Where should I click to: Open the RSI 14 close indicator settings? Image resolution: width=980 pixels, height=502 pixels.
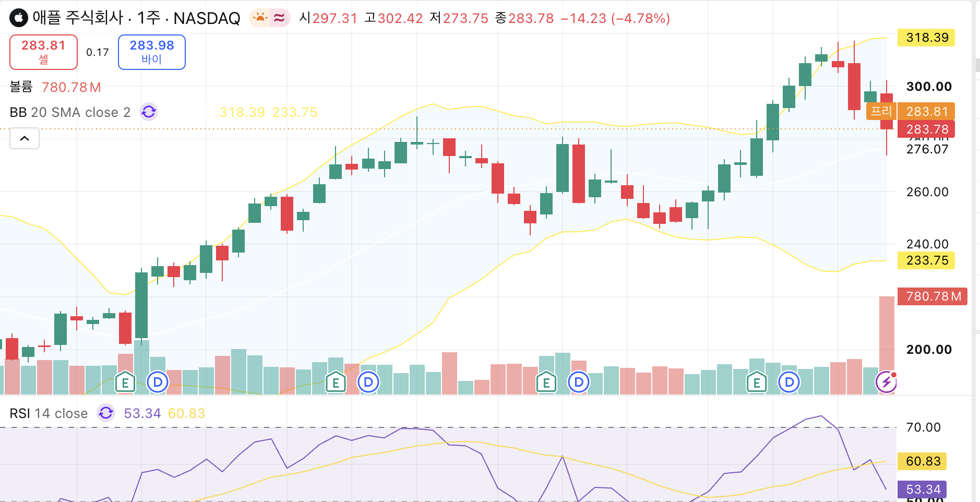[49, 414]
